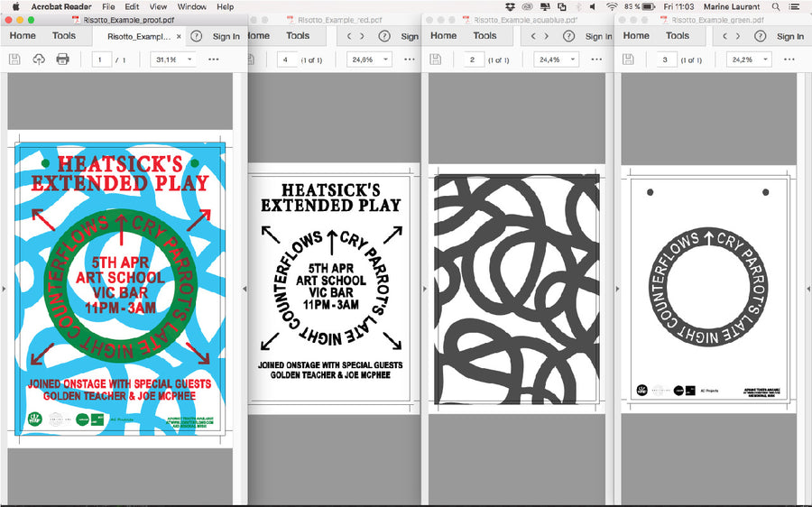Screen dimensions: 812x507
Task: Open more tools ellipsis in green window
Action: [x=789, y=60]
